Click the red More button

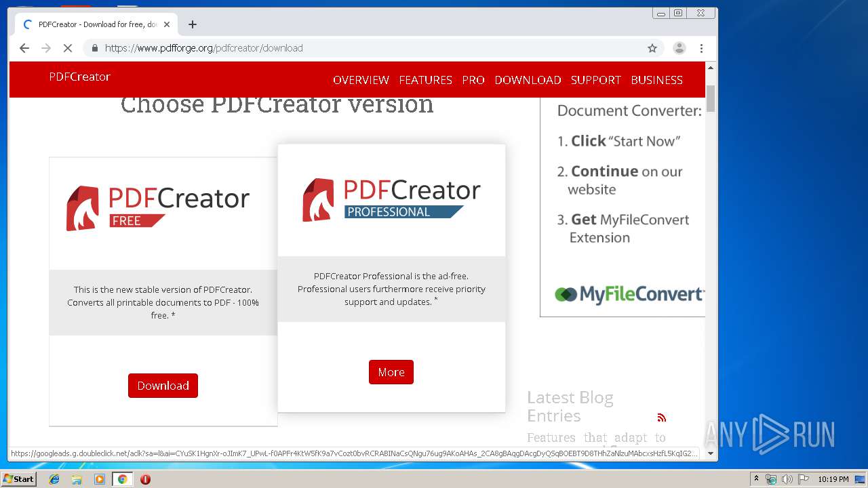click(x=391, y=372)
